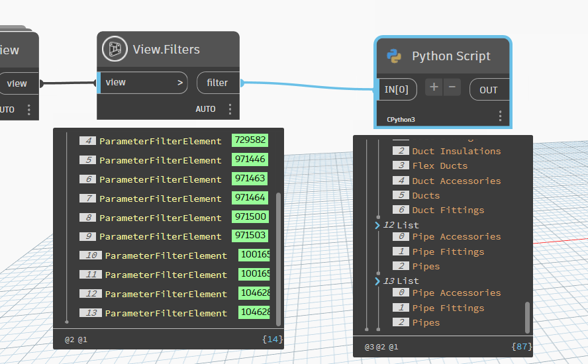588x364 pixels.
Task: Click the Ducts list item
Action: (426, 195)
